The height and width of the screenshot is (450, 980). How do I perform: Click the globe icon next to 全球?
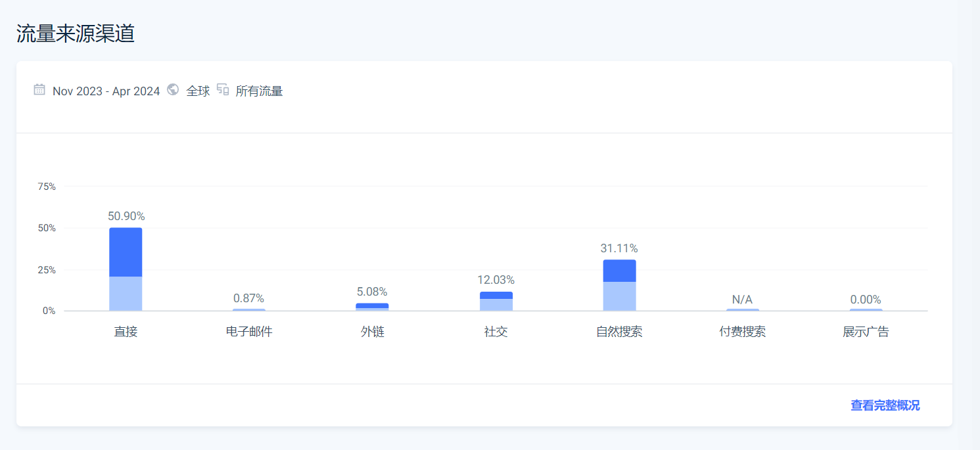(x=173, y=89)
